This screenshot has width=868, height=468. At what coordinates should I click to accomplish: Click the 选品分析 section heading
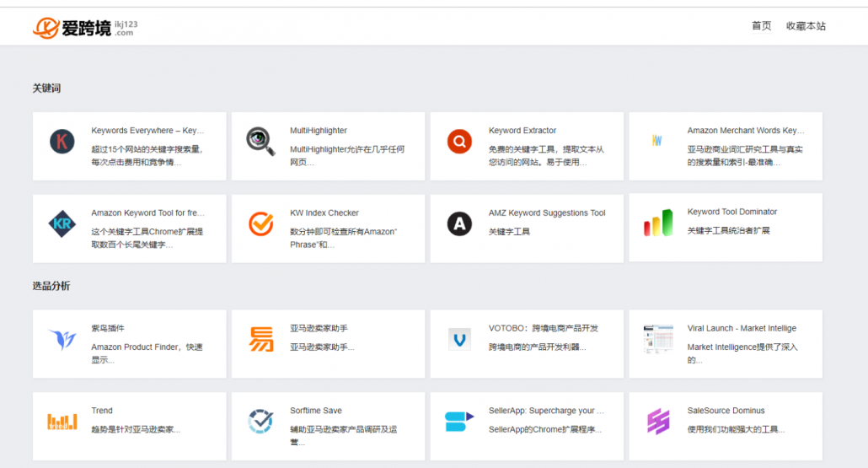[51, 287]
